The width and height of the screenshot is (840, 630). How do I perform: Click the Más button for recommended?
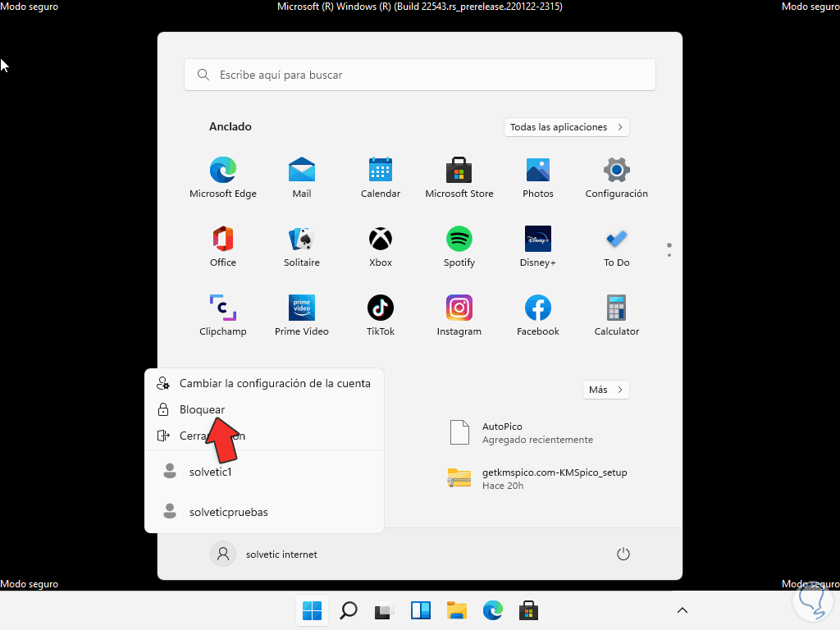click(605, 390)
